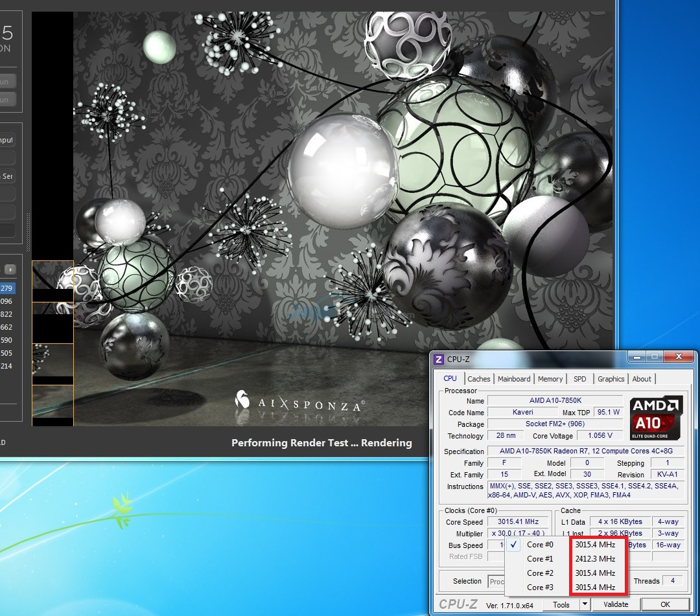Go to the Memory tab

click(550, 379)
